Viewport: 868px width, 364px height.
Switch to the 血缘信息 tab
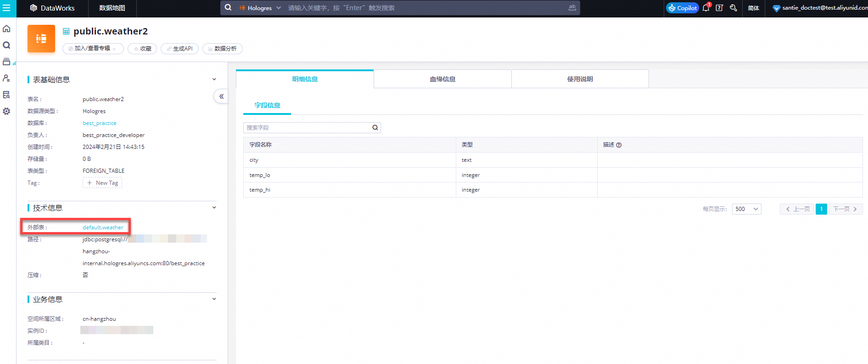442,79
